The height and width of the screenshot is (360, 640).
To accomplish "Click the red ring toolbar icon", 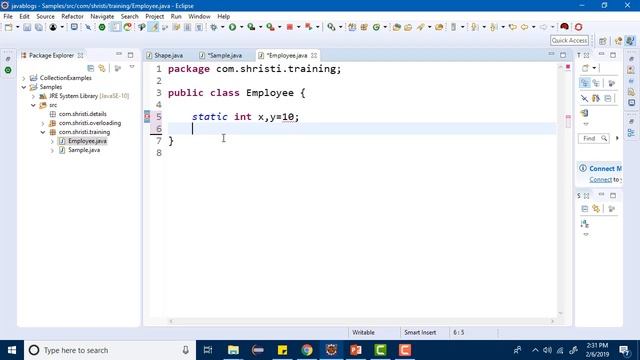I will [578, 27].
